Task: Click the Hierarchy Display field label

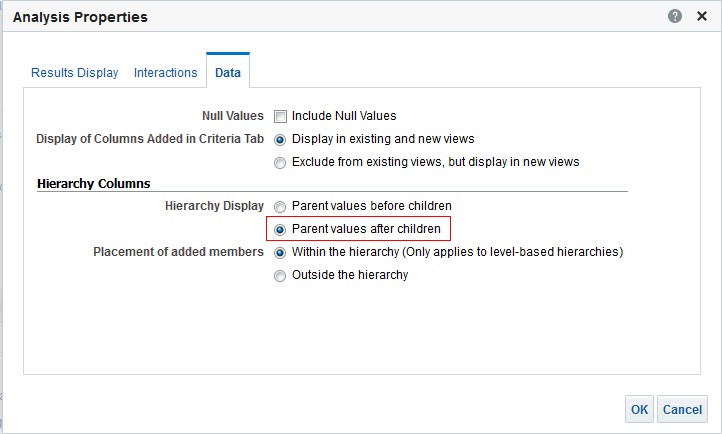Action: (214, 206)
